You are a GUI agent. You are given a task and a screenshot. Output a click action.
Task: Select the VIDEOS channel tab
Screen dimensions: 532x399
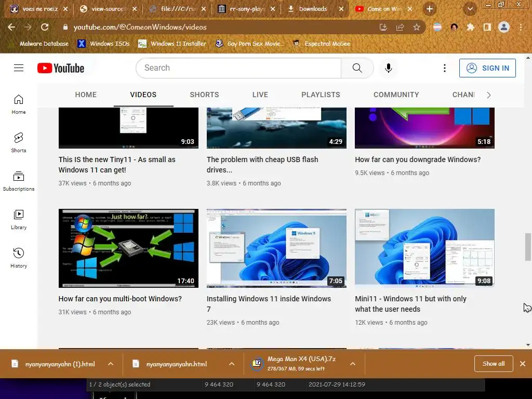coord(143,95)
